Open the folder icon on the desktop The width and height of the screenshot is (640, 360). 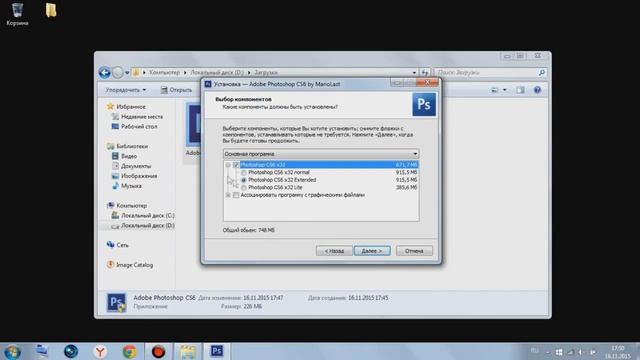point(51,10)
